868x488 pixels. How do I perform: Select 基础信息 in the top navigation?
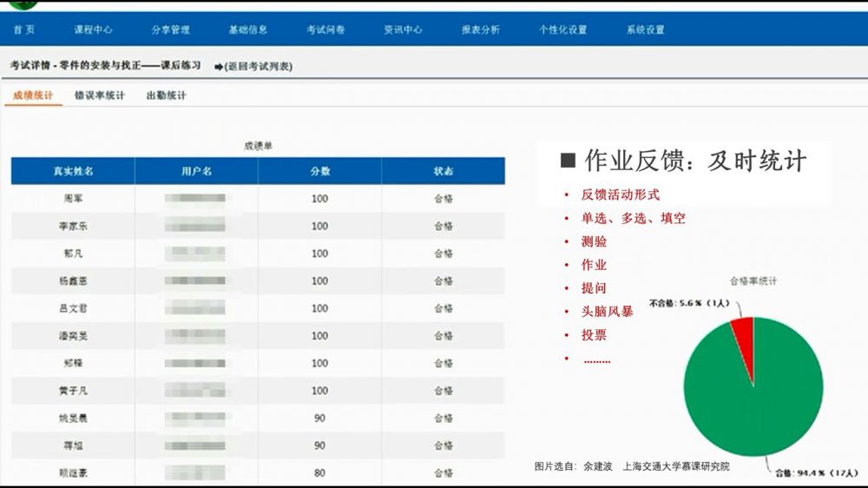click(x=248, y=30)
